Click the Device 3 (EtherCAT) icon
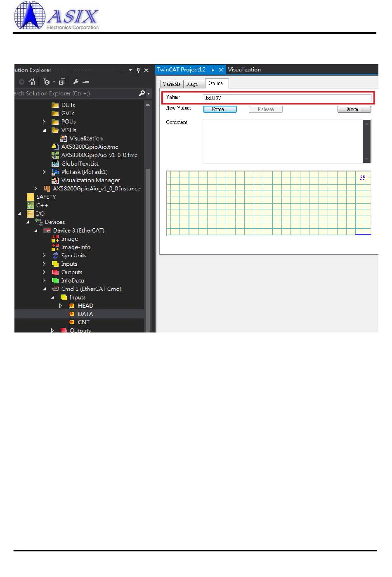The height and width of the screenshot is (577, 392). pos(47,230)
